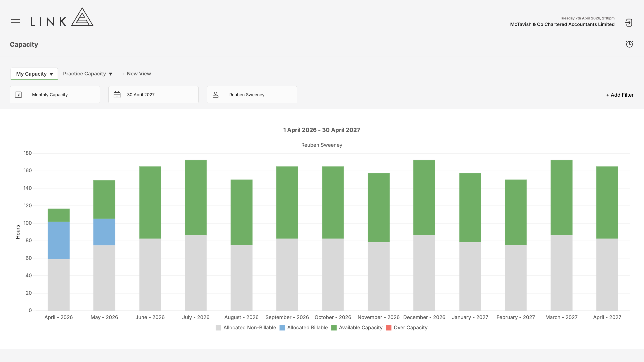This screenshot has width=644, height=362.
Task: Click the bar chart icon in Monthly Capacity
Action: click(x=19, y=95)
